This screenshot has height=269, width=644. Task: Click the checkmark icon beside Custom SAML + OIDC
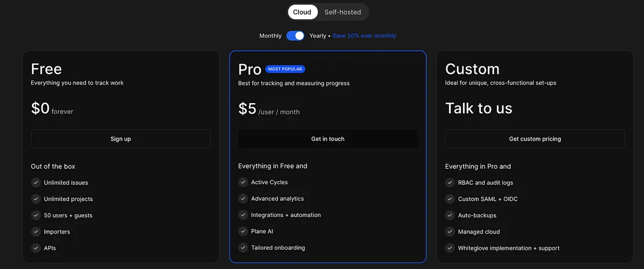click(x=450, y=199)
